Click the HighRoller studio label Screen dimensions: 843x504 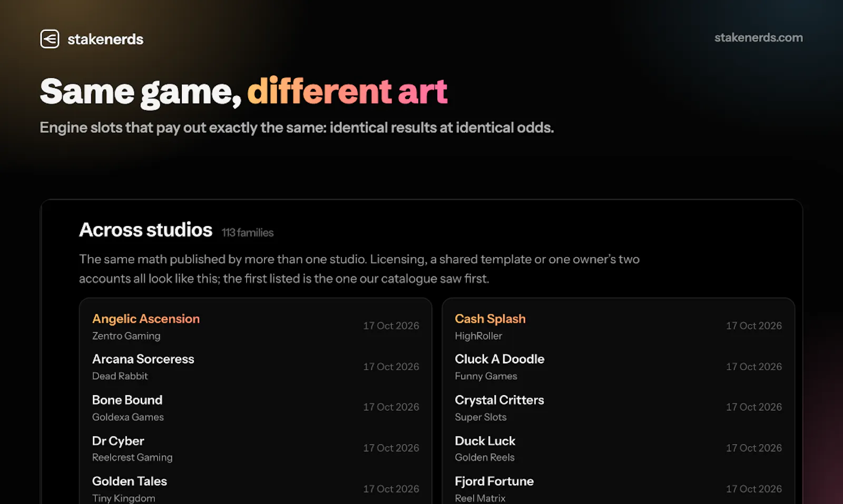(478, 336)
